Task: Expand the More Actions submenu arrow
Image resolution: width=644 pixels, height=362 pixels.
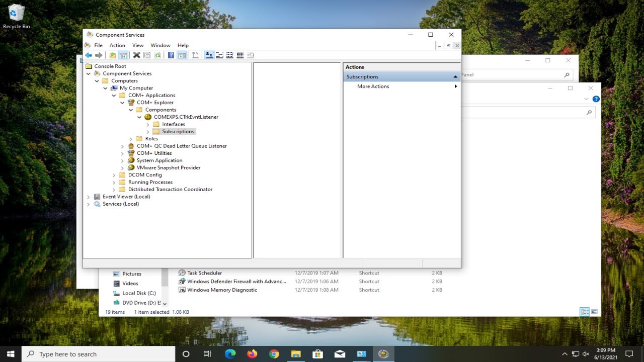Action: pyautogui.click(x=456, y=86)
